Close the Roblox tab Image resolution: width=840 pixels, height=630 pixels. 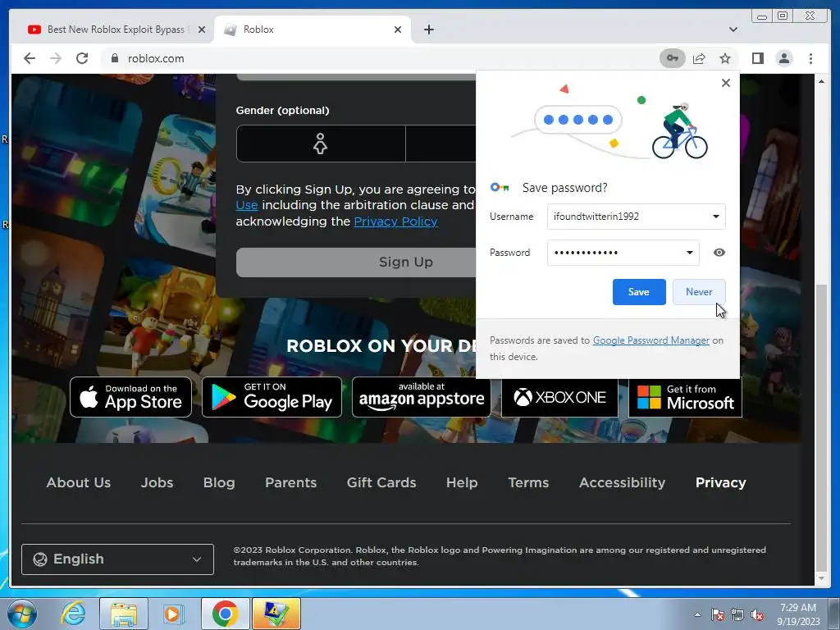(x=398, y=30)
